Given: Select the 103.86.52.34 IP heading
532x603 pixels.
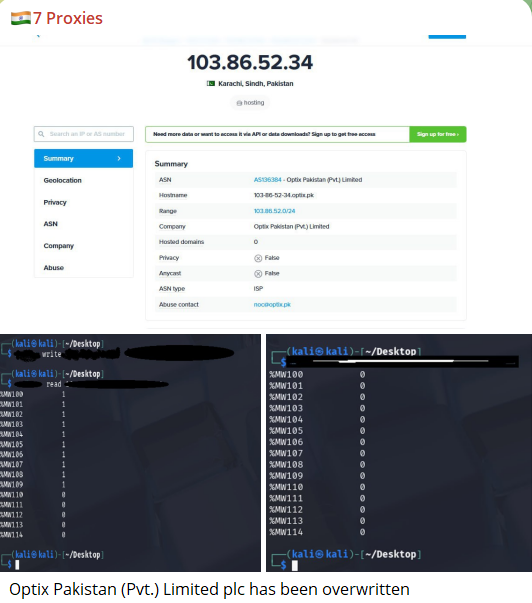Looking at the screenshot, I should coord(250,62).
